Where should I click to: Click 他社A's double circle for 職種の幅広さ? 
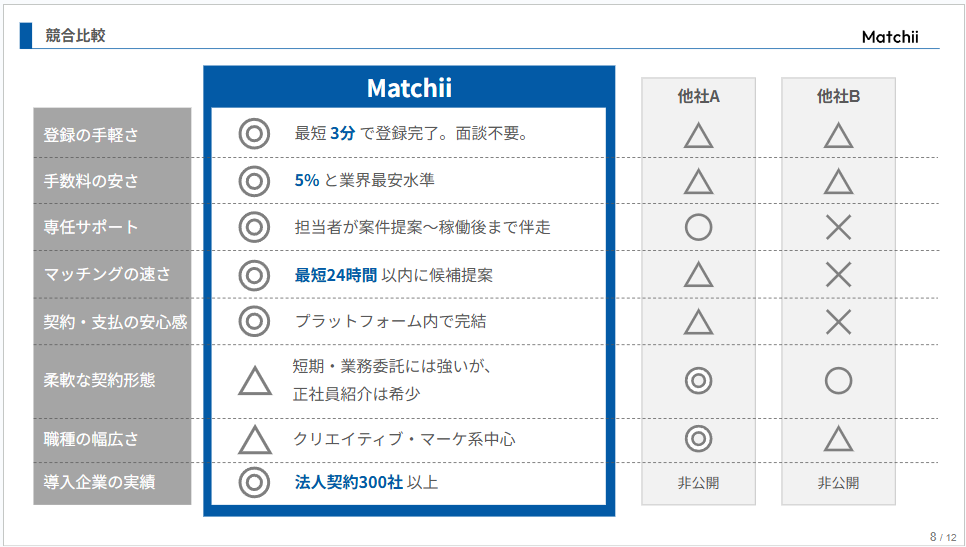click(698, 439)
